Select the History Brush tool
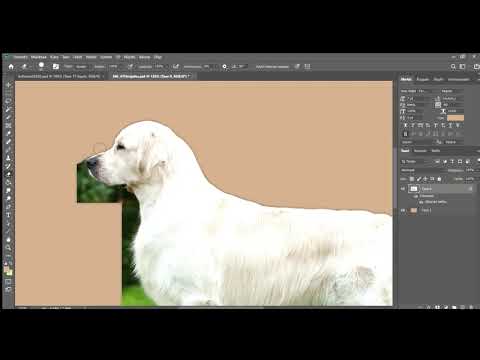 tap(8, 166)
